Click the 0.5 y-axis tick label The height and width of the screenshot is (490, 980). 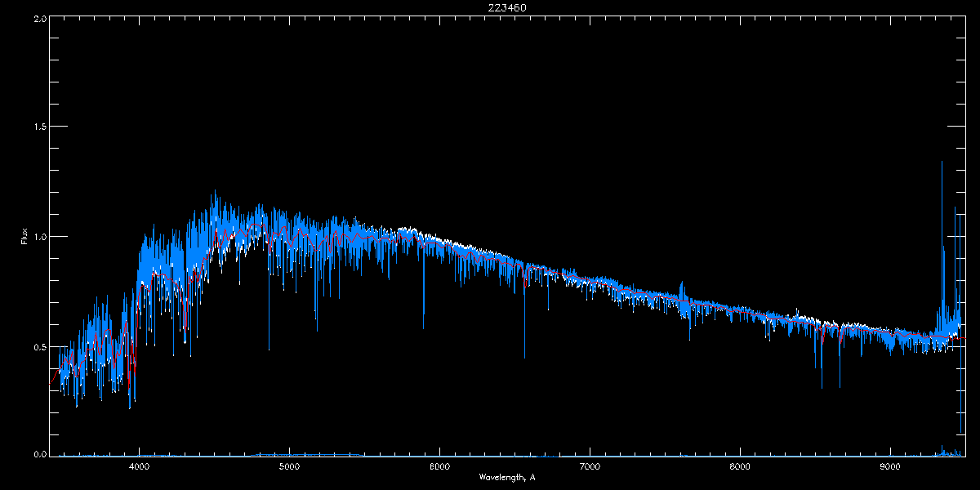[39, 347]
